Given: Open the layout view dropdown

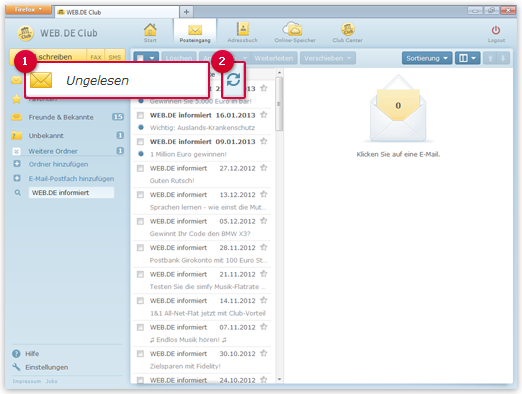Looking at the screenshot, I should 467,58.
